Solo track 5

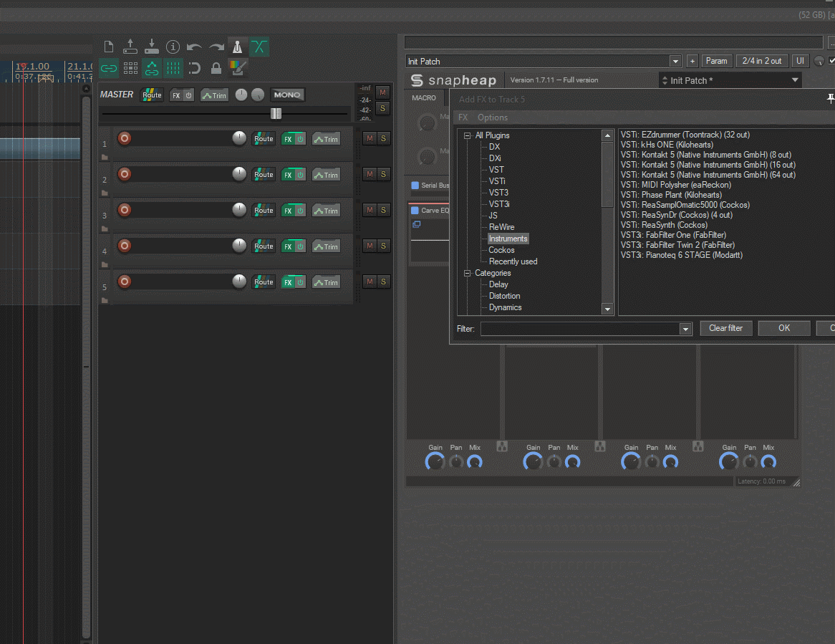point(383,282)
